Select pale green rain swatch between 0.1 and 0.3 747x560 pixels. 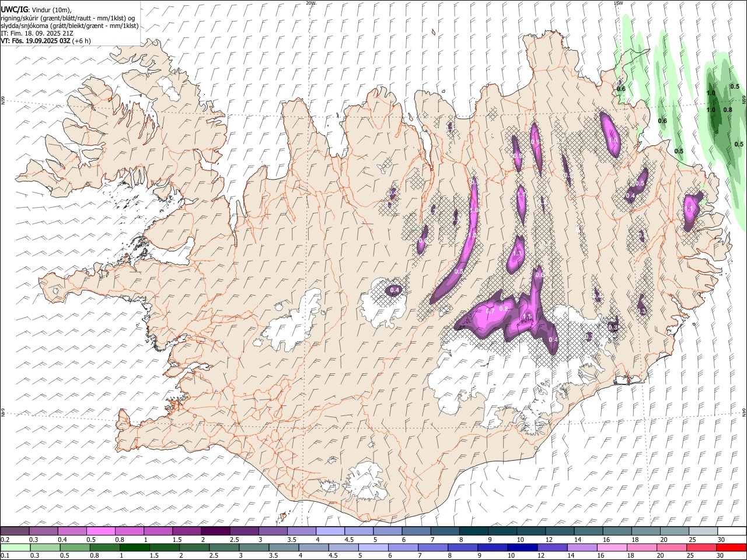tap(15, 547)
